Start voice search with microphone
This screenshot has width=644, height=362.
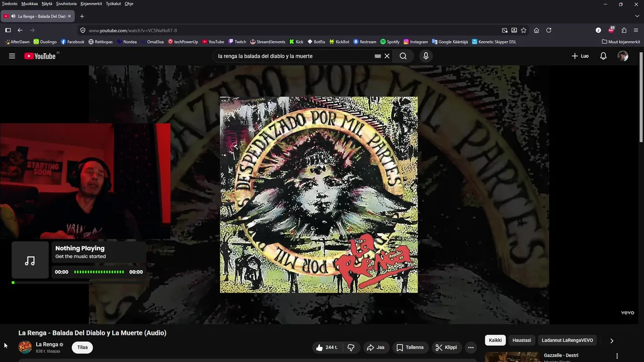click(426, 56)
